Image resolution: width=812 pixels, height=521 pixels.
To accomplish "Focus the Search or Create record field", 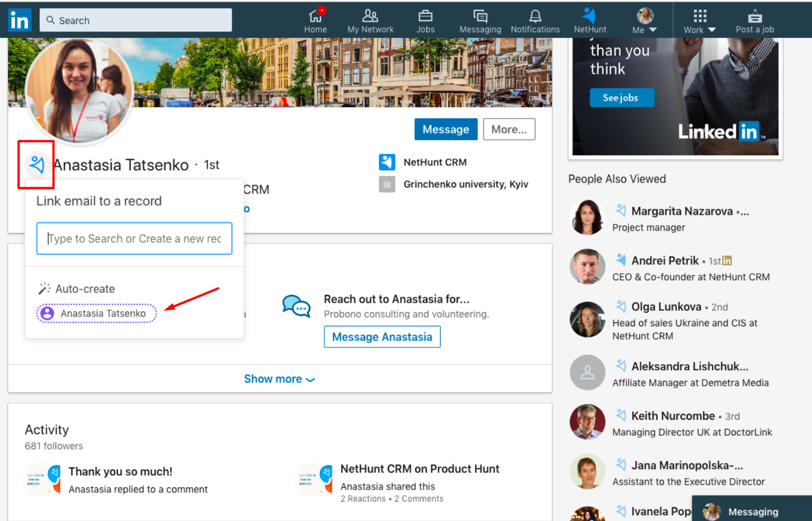I will [x=134, y=238].
